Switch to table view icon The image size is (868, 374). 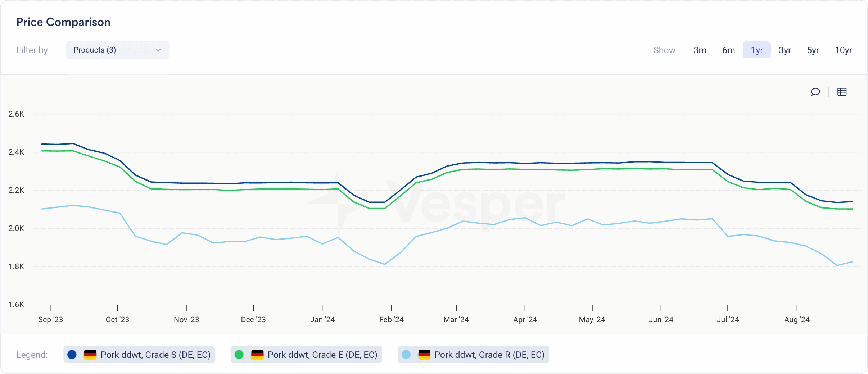(842, 92)
